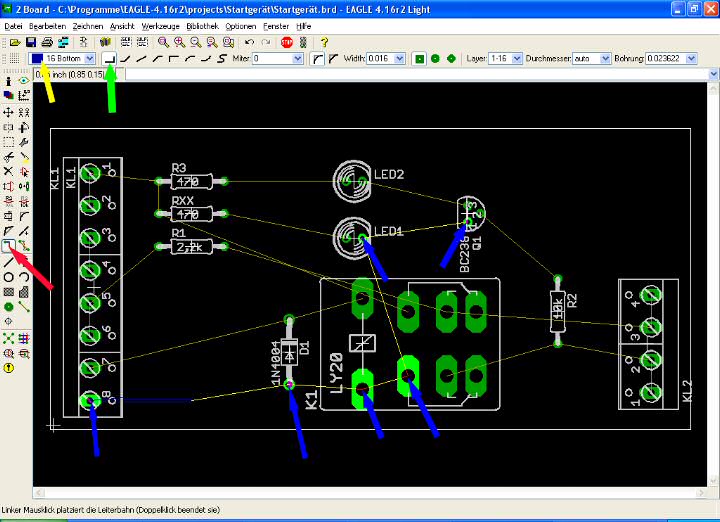This screenshot has height=522, width=720.
Task: Click the S-curve wire bend style button
Action: [221, 59]
